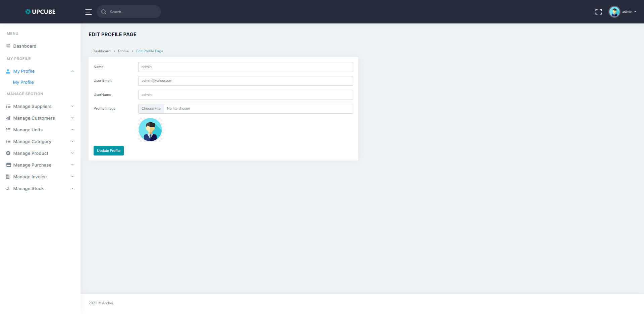Toggle the hamburger sidebar menu icon
This screenshot has height=314, width=644.
point(88,12)
